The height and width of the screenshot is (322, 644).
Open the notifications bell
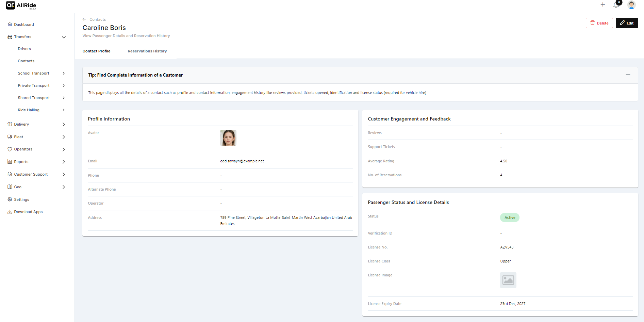point(616,5)
